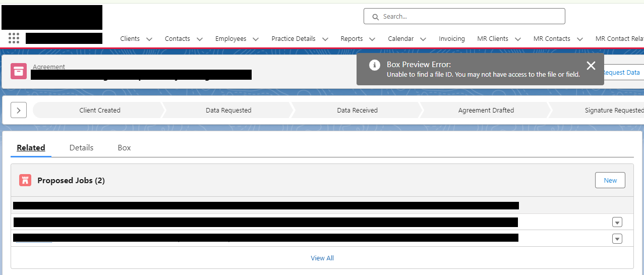Click the Agreement record archive icon
The width and height of the screenshot is (644, 275).
19,71
